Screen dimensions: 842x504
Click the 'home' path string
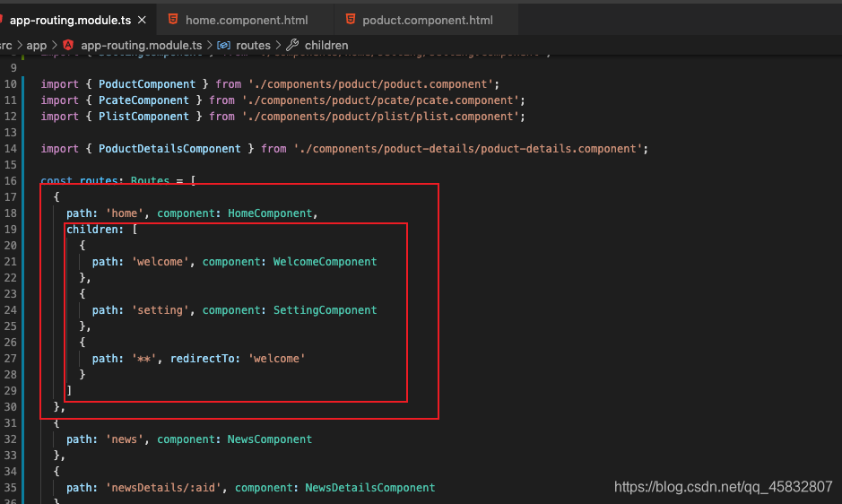[124, 213]
